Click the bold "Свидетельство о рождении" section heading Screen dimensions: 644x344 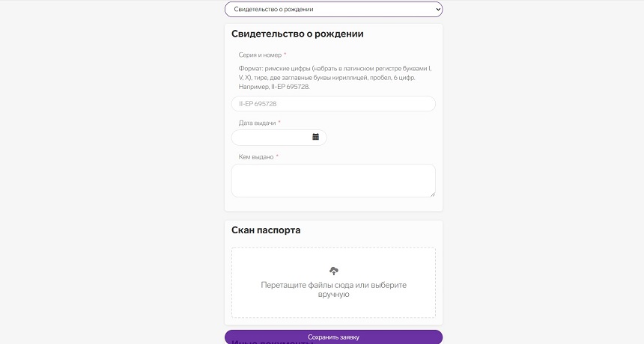[x=297, y=34]
